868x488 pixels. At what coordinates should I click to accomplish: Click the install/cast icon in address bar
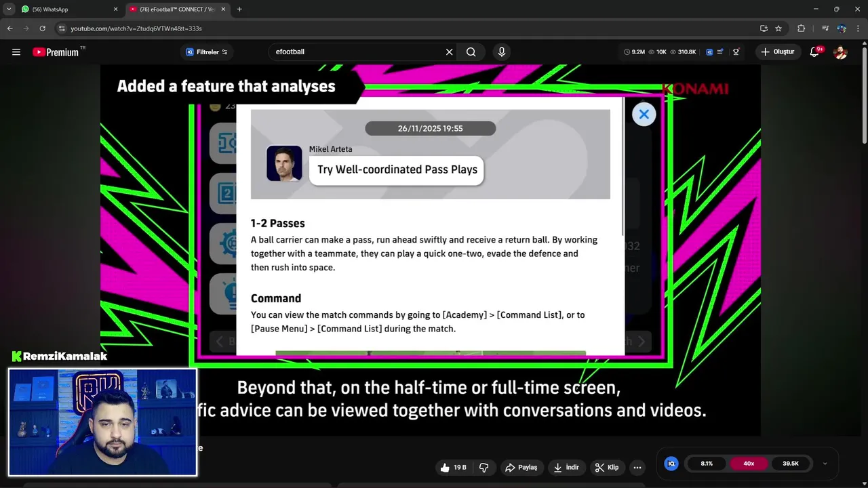[764, 28]
